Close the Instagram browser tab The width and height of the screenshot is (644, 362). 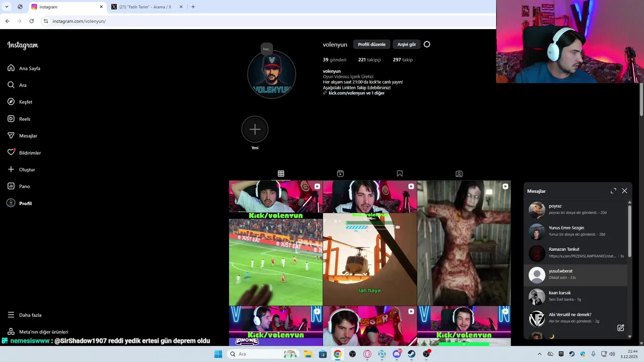(101, 7)
